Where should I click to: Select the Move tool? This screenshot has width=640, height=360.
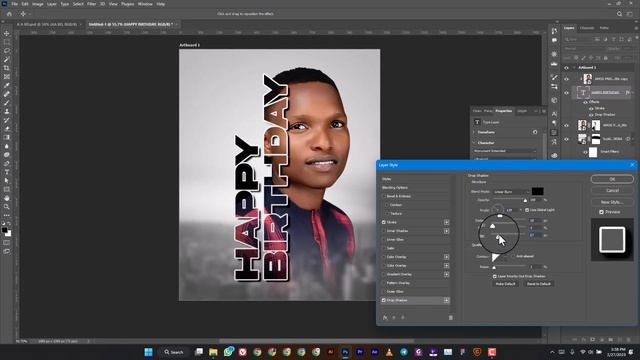[x=7, y=33]
